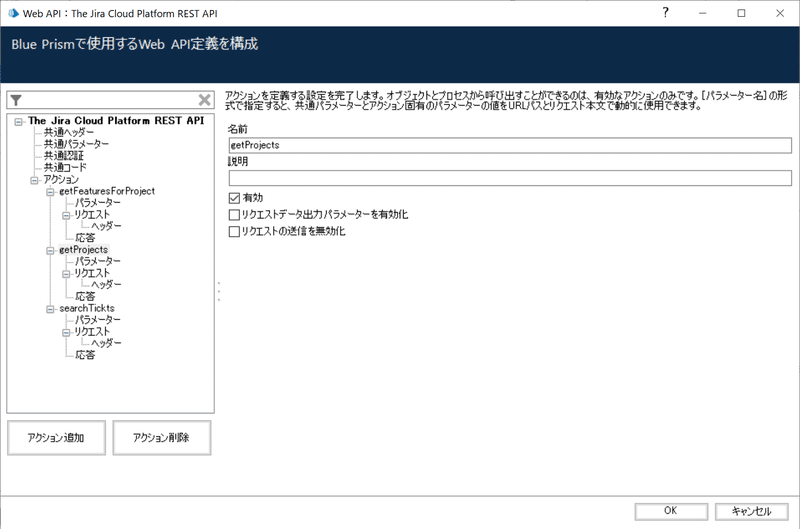Viewport: 800px width, 529px height.
Task: Select リクエスト under searchTickts
Action: point(92,332)
